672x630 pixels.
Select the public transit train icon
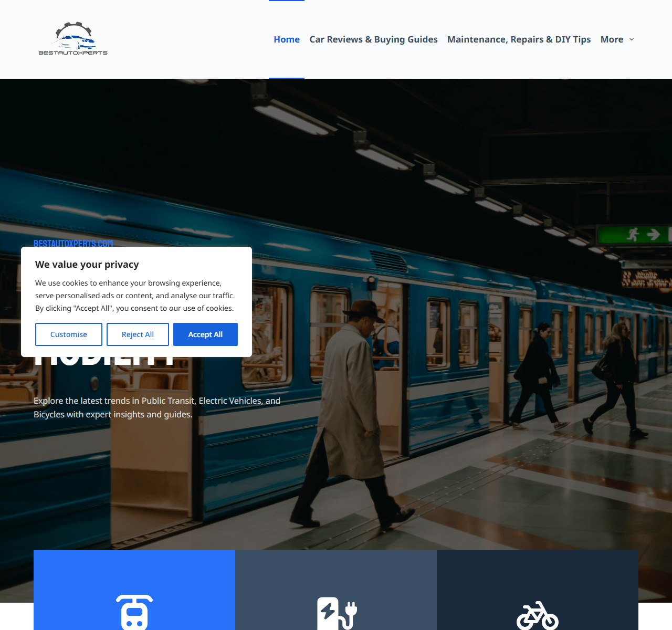(x=134, y=612)
